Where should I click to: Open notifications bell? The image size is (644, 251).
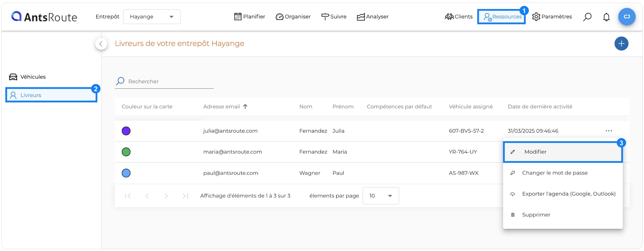point(606,17)
